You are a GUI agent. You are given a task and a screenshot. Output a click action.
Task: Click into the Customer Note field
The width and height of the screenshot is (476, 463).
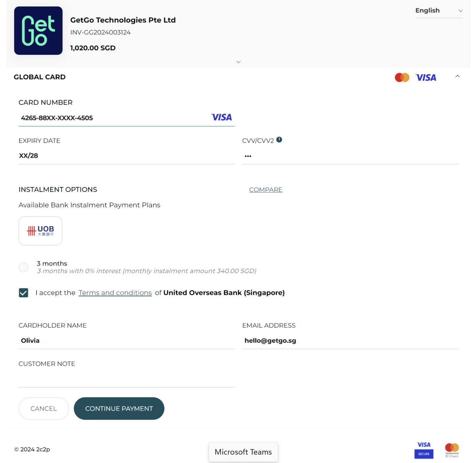click(126, 379)
